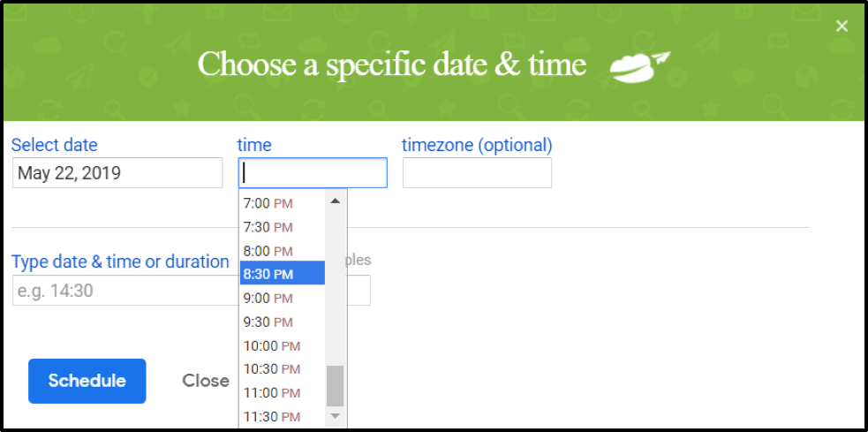The image size is (868, 432).
Task: Select the 9:30 PM time option
Action: pos(281,322)
